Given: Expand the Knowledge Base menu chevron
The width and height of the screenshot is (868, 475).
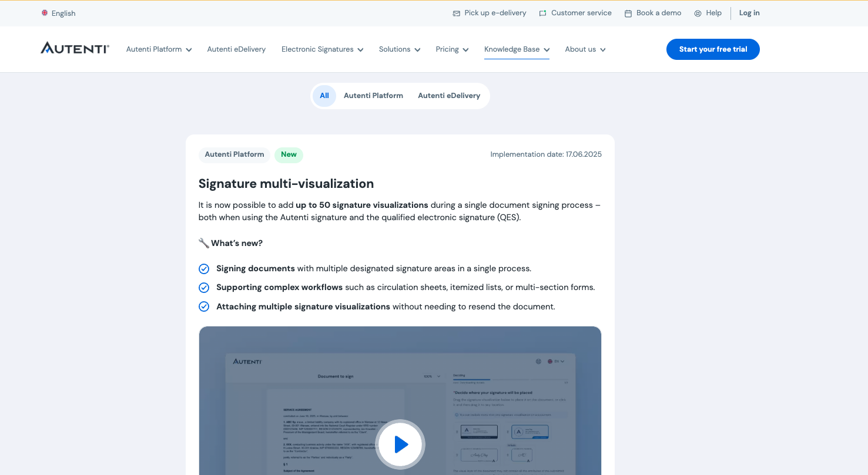Looking at the screenshot, I should click(547, 50).
